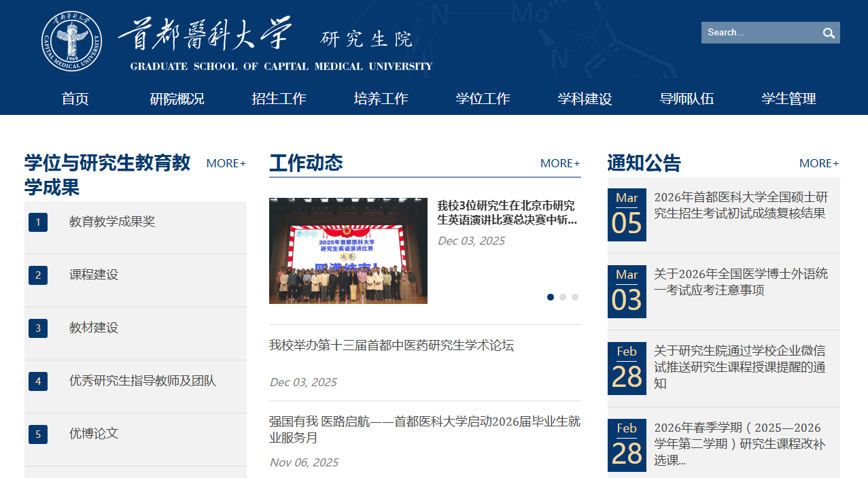The image size is (868, 478).
Task: Click the Search input field
Action: [x=759, y=33]
